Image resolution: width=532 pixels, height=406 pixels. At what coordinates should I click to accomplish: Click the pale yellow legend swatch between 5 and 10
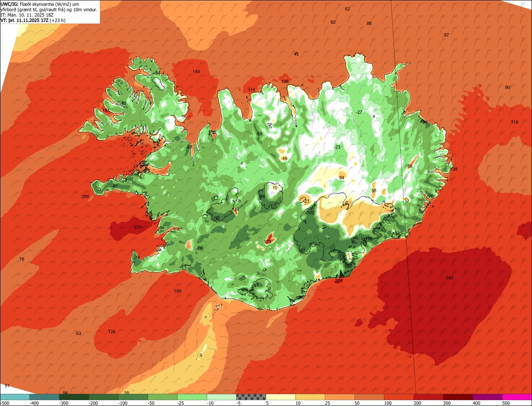point(281,397)
